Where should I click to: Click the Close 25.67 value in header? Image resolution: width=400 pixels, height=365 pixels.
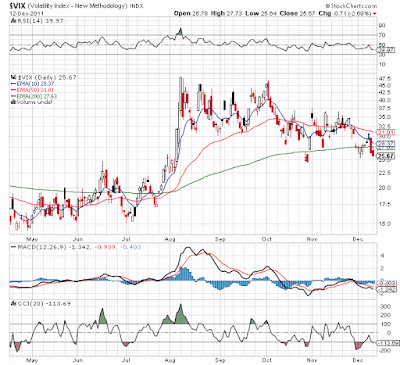297,13
